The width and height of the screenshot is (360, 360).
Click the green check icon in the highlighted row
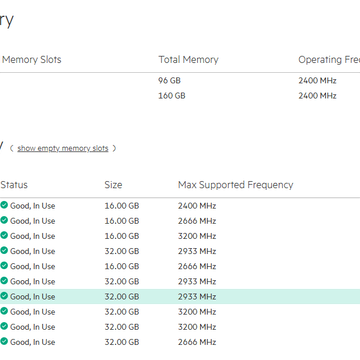click(4, 296)
